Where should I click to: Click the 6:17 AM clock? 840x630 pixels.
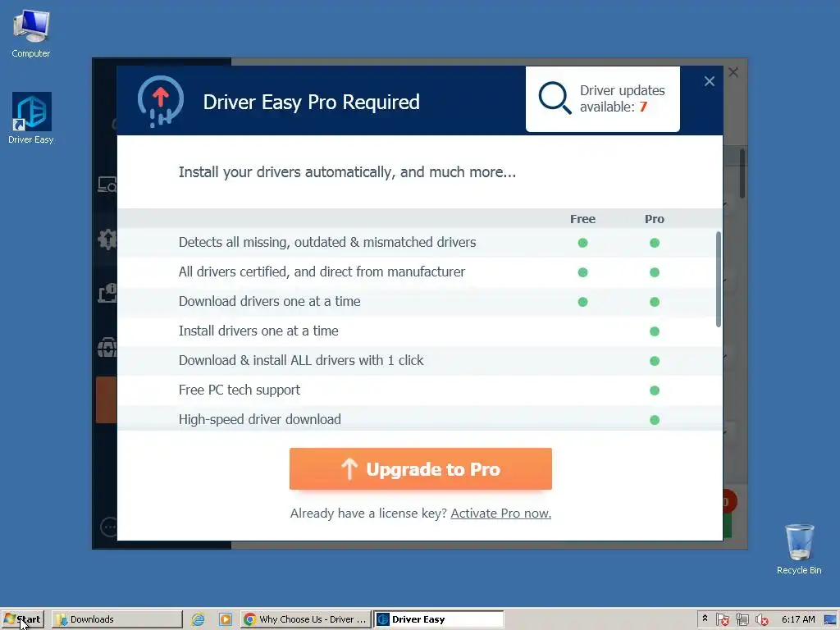point(798,619)
